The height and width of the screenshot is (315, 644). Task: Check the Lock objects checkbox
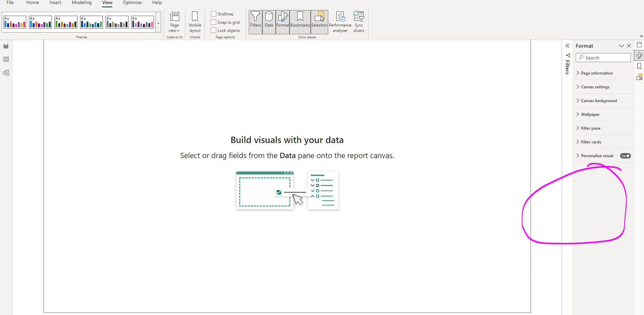point(214,30)
